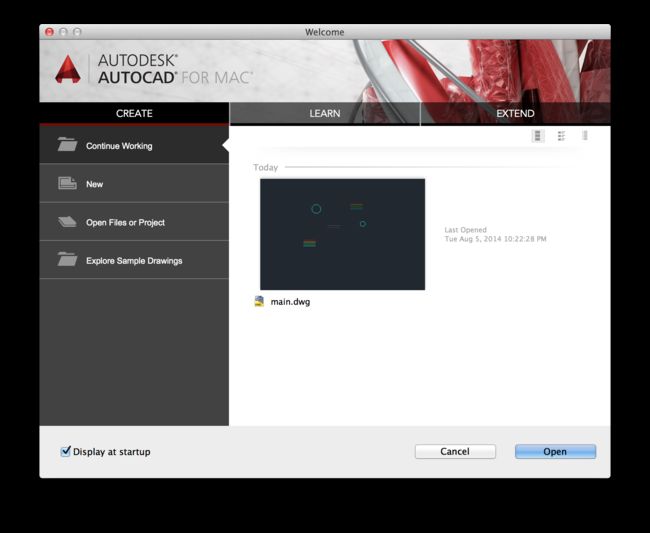Click the Explore Sample Drawings folder icon

pyautogui.click(x=67, y=259)
